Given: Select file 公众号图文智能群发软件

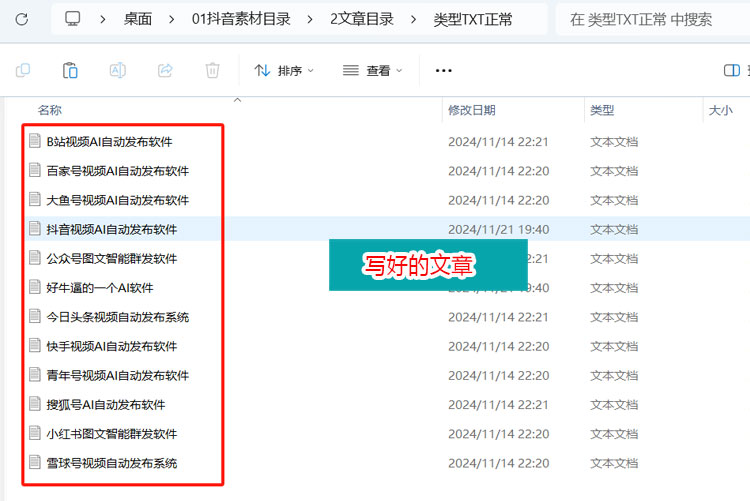Looking at the screenshot, I should [111, 258].
